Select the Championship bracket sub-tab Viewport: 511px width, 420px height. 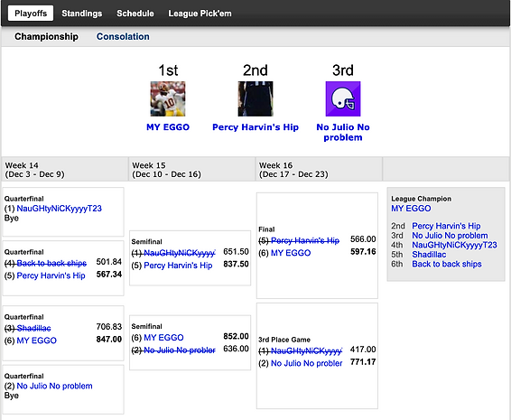[x=46, y=36]
